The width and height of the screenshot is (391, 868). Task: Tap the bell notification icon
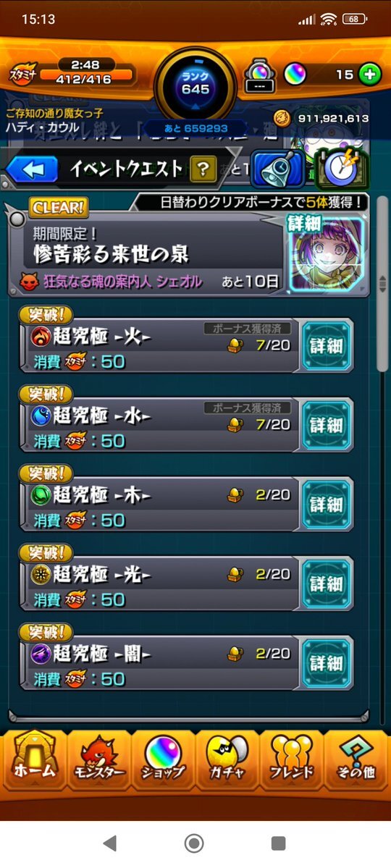coord(279,169)
